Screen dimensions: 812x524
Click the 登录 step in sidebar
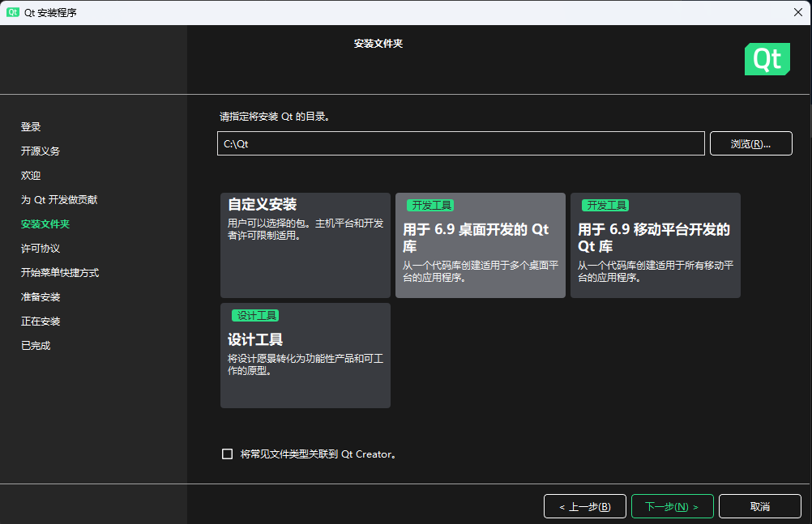(30, 127)
